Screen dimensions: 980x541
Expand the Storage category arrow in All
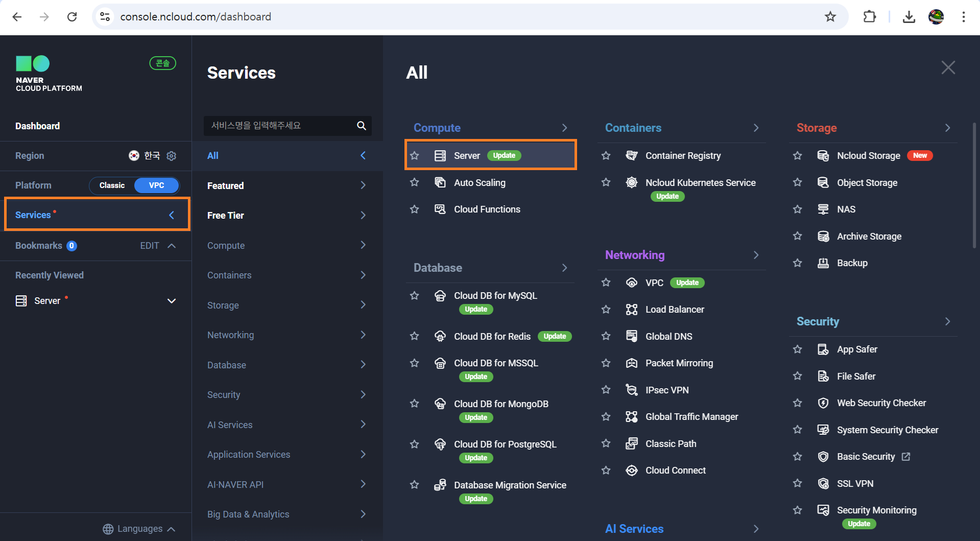coord(947,128)
